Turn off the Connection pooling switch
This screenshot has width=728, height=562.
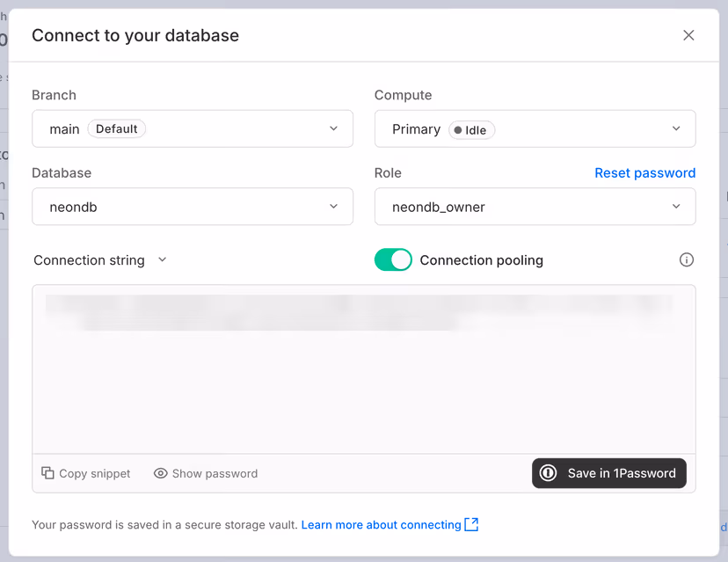(393, 260)
